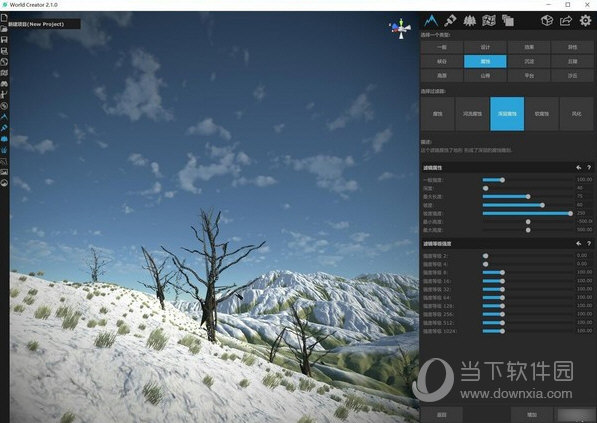
Task: Select the 设计 type button
Action: point(485,47)
